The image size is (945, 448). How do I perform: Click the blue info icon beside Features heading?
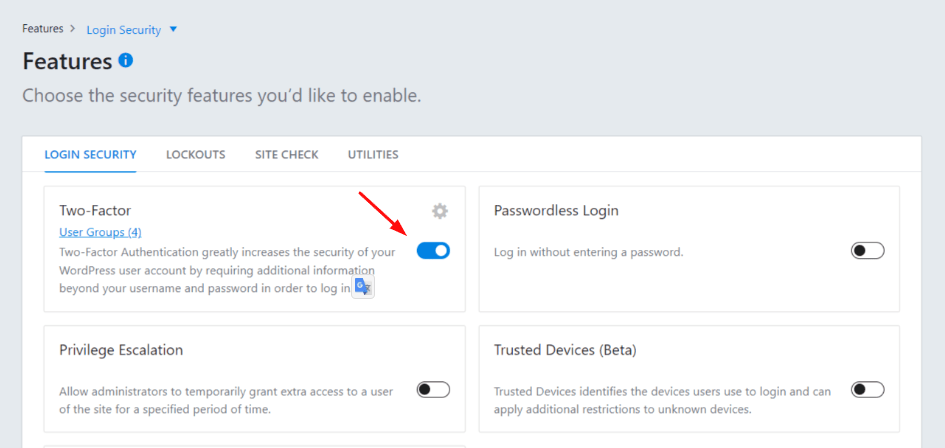pyautogui.click(x=125, y=60)
